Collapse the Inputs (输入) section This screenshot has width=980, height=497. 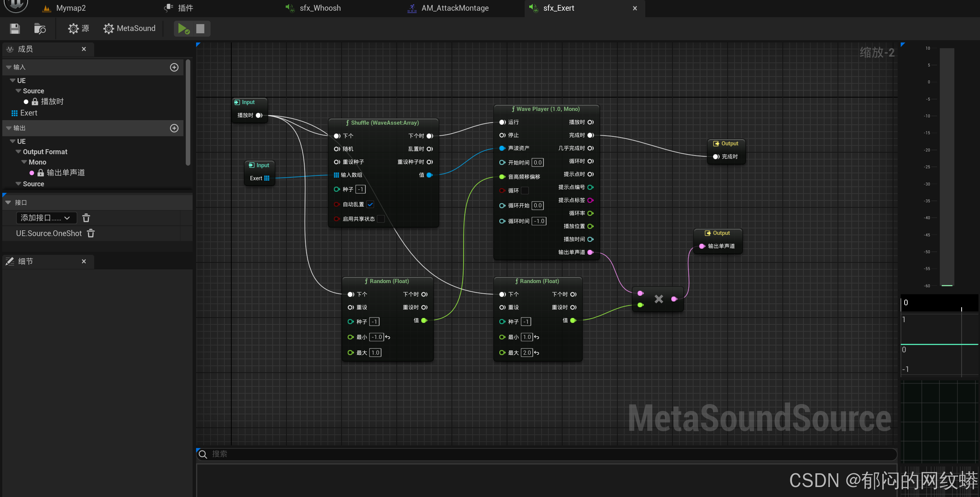click(9, 67)
